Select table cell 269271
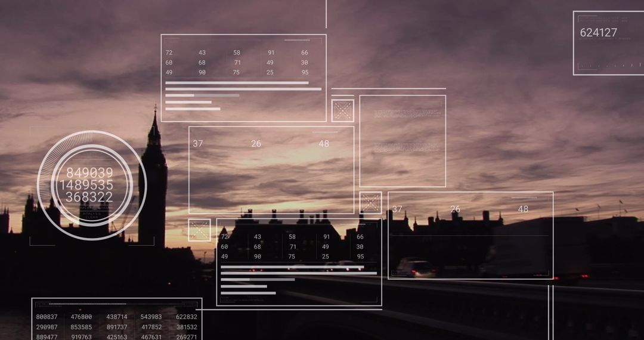644x340 pixels. coord(187,337)
